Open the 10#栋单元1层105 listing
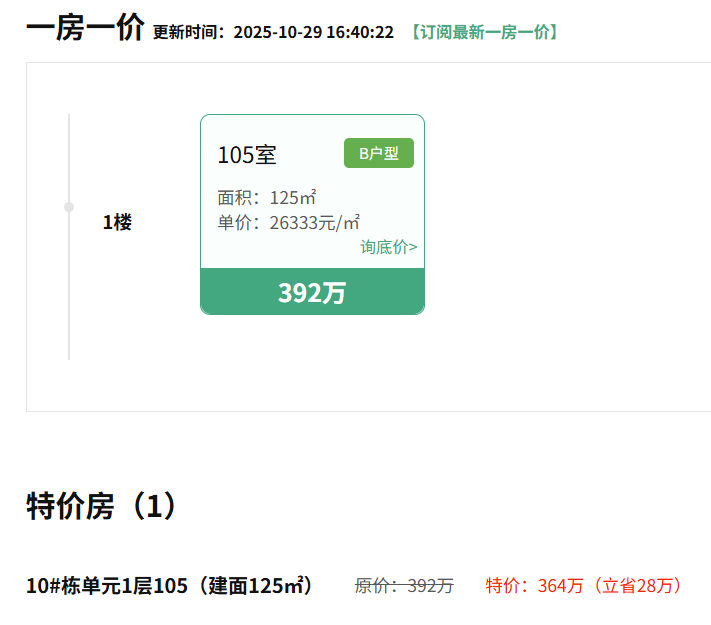 [x=106, y=586]
